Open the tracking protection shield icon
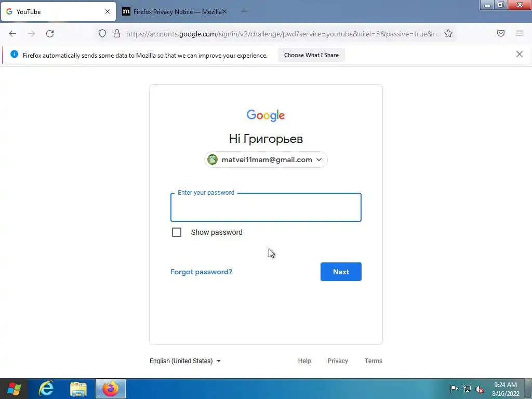Image resolution: width=532 pixels, height=399 pixels. (x=102, y=33)
